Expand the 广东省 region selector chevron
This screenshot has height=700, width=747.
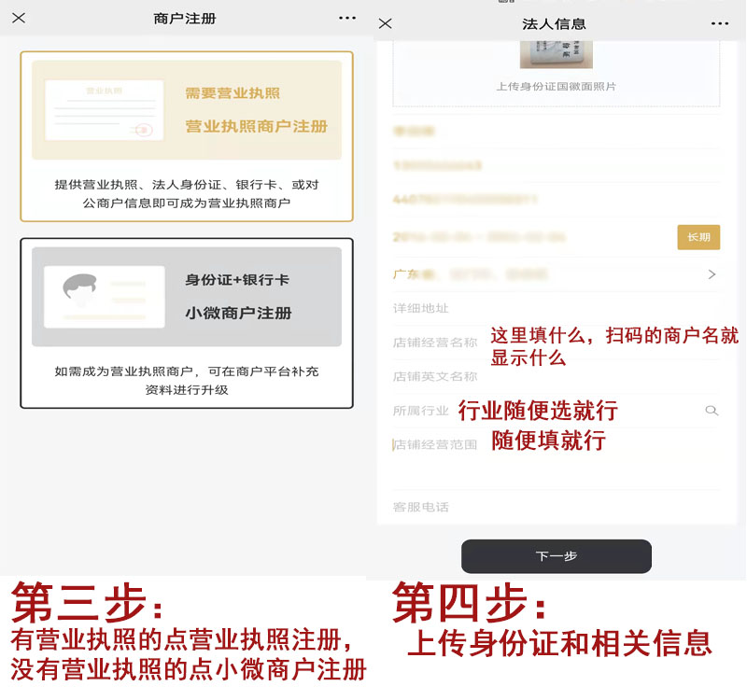pyautogui.click(x=712, y=274)
